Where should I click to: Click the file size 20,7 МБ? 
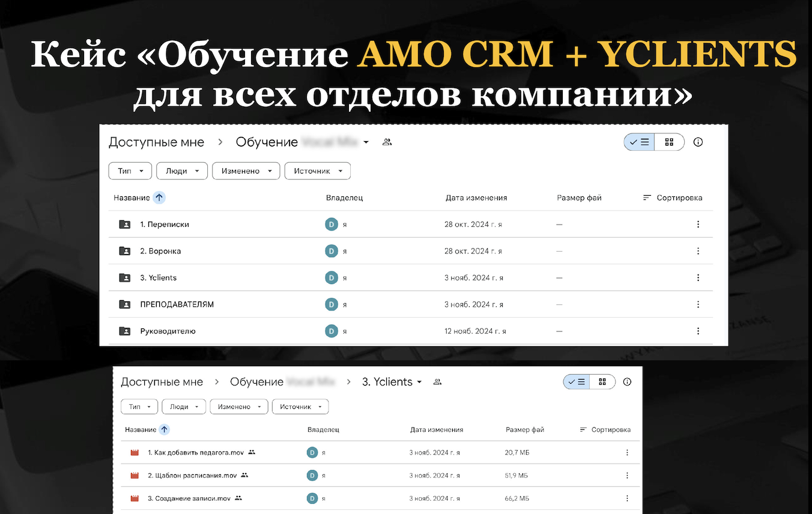pyautogui.click(x=517, y=452)
